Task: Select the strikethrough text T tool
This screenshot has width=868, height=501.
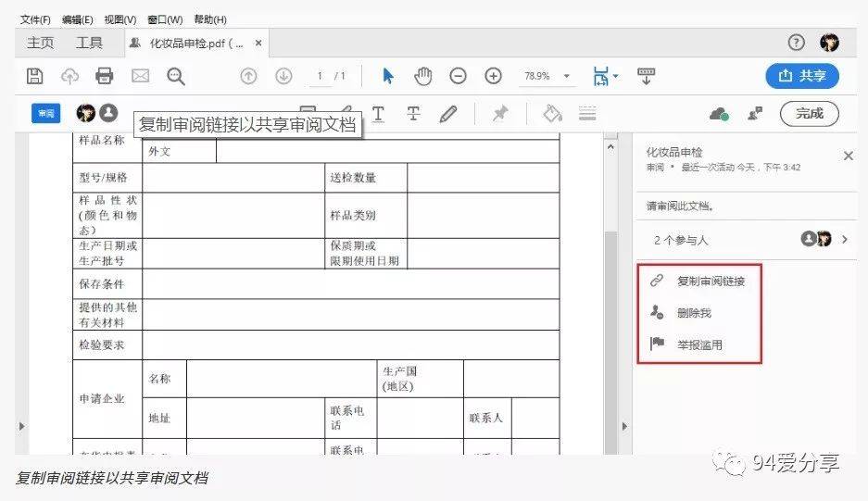Action: click(x=413, y=114)
